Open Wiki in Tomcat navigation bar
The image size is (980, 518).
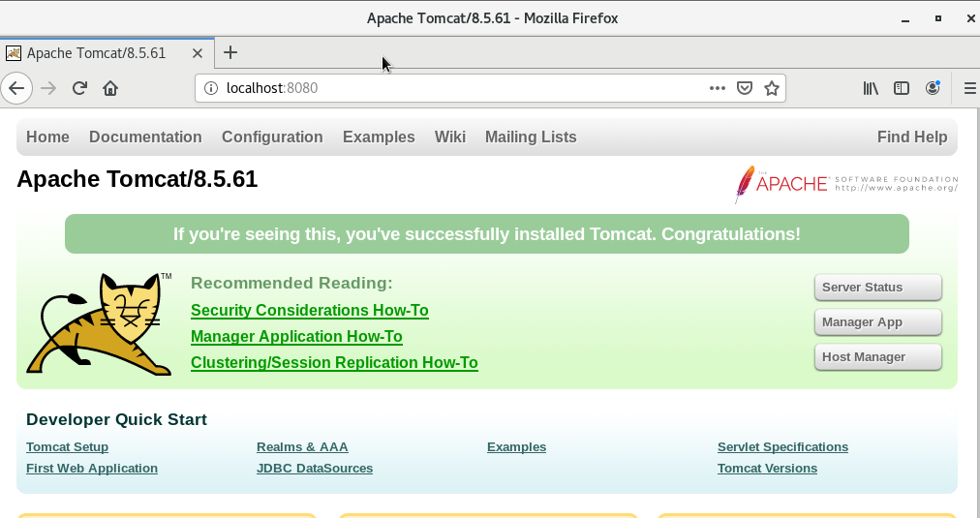tap(450, 137)
